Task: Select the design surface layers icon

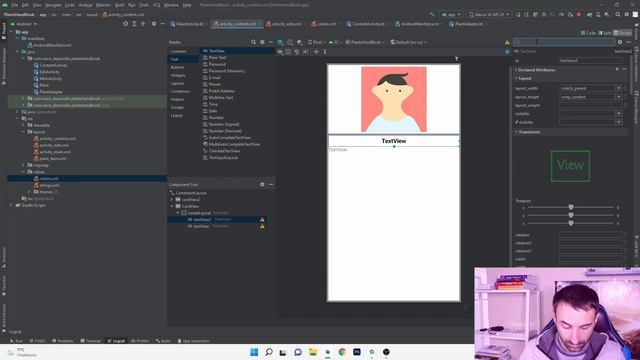Action: tap(280, 42)
